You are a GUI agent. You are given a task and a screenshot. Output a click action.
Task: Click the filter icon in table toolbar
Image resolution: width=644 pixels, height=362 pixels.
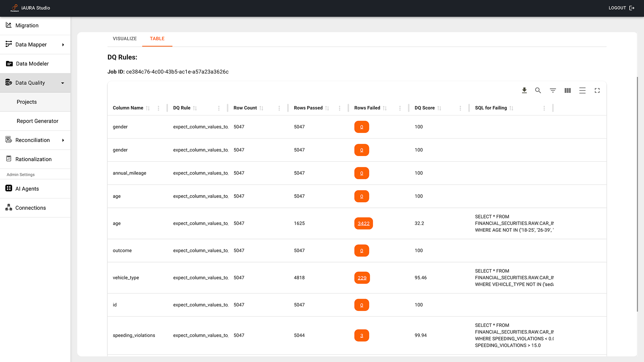(553, 90)
